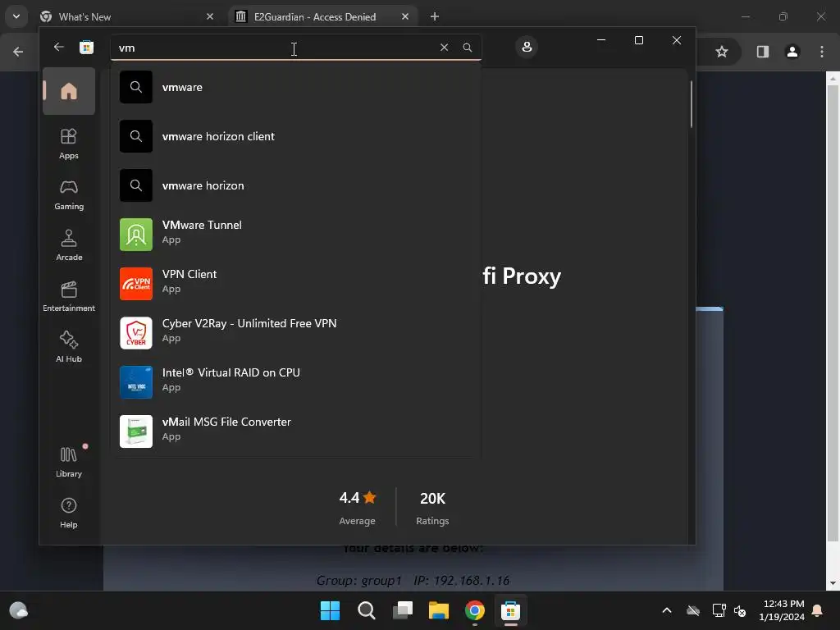Select 'vmware horizon client' suggestion

[x=295, y=137]
